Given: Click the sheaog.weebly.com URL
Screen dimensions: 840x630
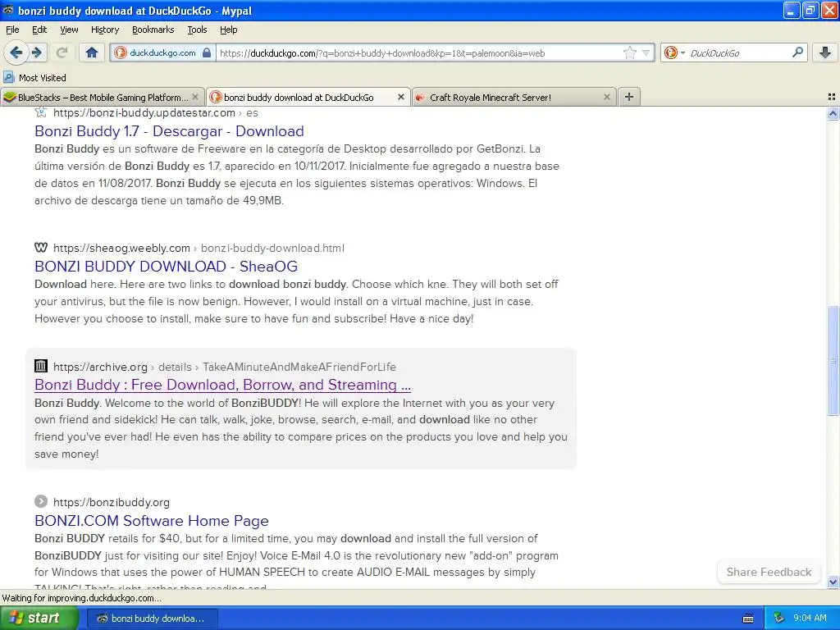Looking at the screenshot, I should point(121,248).
